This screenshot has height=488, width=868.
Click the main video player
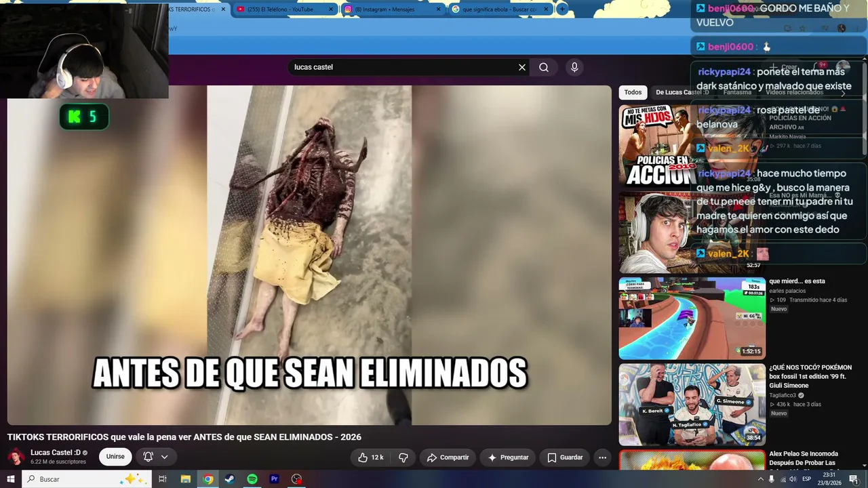pyautogui.click(x=309, y=255)
